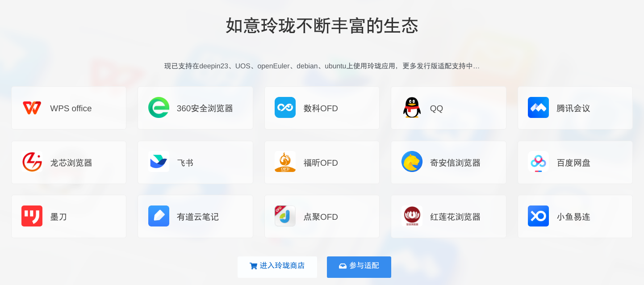Open the 红莲花浏览器 lotus icon
Viewport: 644px width, 285px height.
412,216
